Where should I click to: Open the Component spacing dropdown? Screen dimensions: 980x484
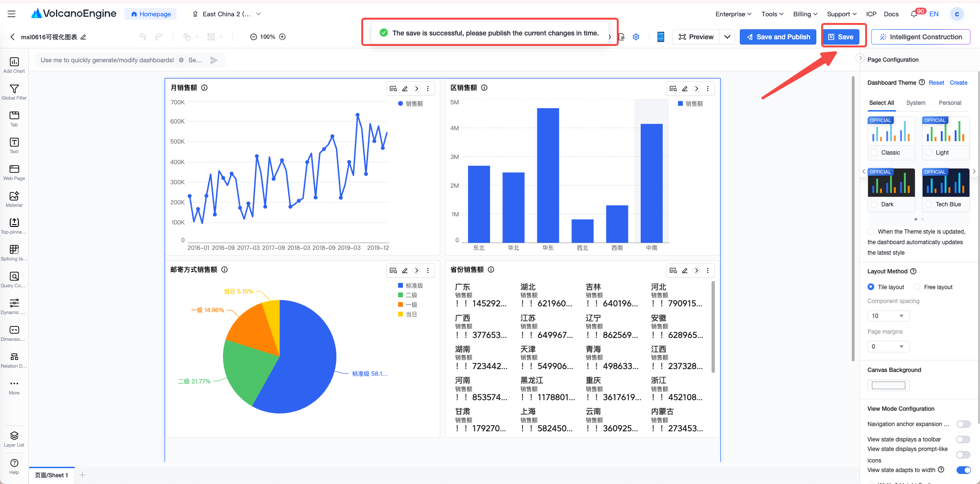click(888, 316)
